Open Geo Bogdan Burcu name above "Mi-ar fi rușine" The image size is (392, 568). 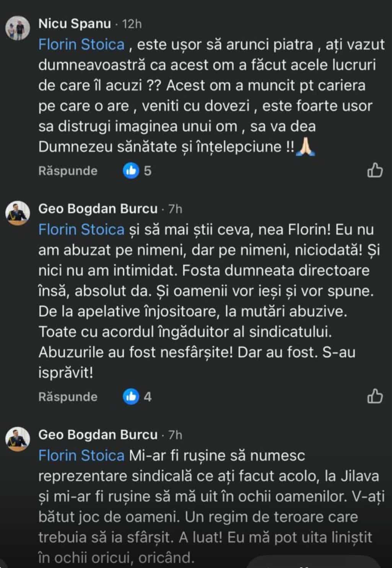98,435
